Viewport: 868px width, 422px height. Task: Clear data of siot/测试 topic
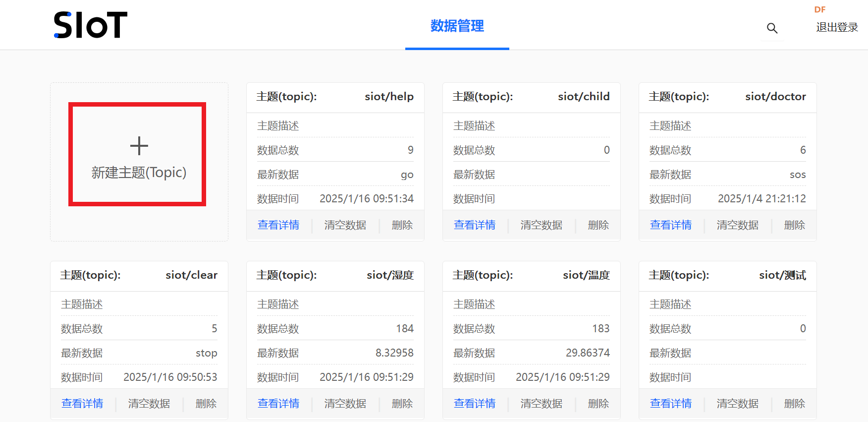point(738,404)
